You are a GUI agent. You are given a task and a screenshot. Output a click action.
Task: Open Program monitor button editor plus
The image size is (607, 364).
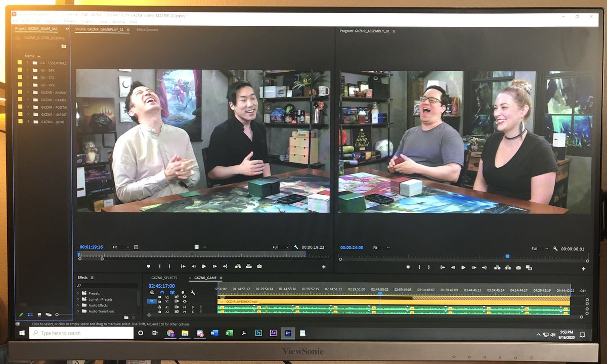pyautogui.click(x=583, y=269)
